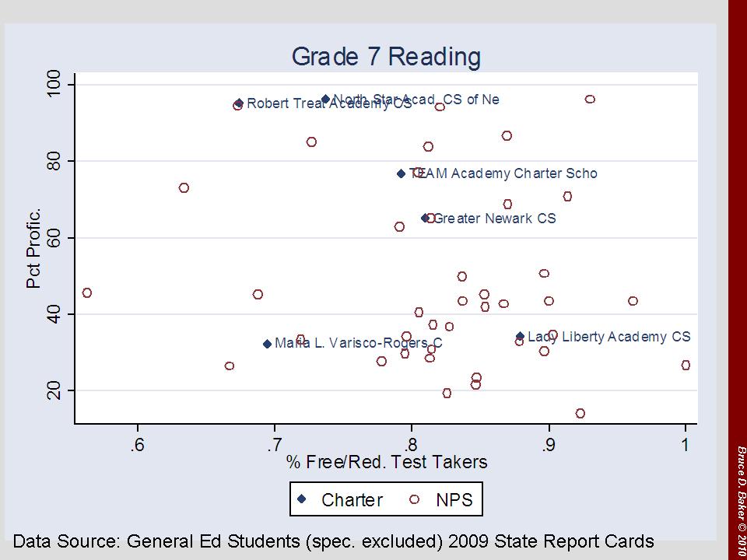
Task: Select the rightmost NPS circle at 1
Action: [x=686, y=365]
